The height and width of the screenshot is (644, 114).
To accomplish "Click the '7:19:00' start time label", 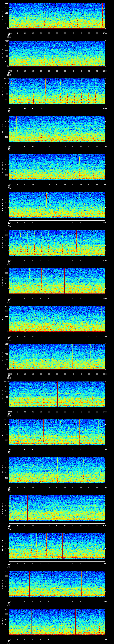I will click(x=9, y=147).
